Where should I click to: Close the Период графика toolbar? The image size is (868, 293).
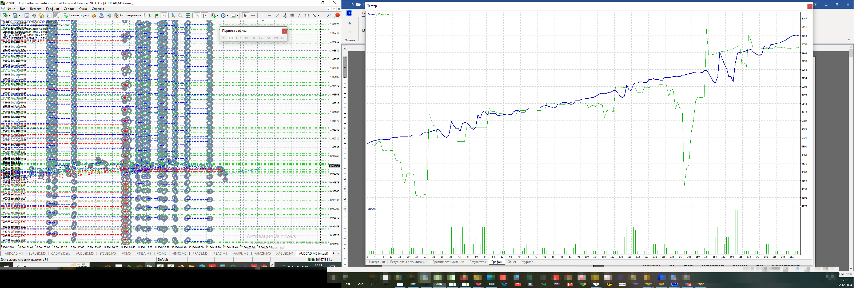point(284,31)
